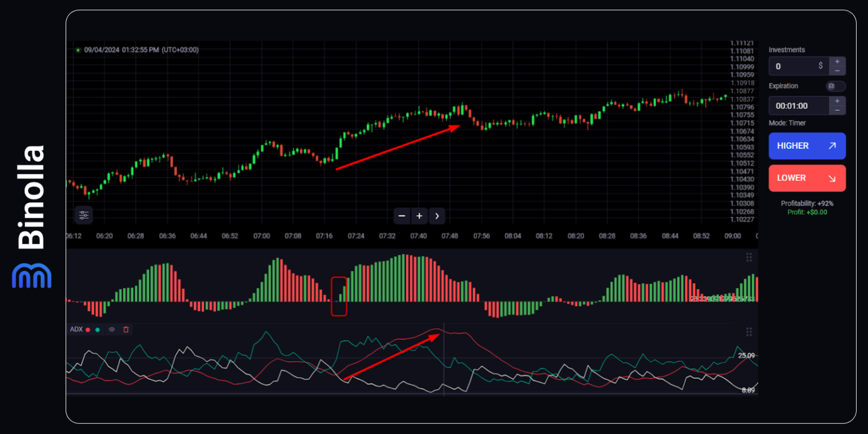This screenshot has width=868, height=434.
Task: Open the chart settings sliders icon
Action: (84, 215)
